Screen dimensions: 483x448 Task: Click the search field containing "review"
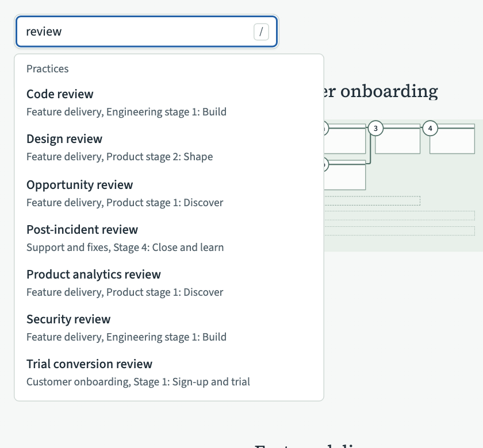pyautogui.click(x=147, y=32)
